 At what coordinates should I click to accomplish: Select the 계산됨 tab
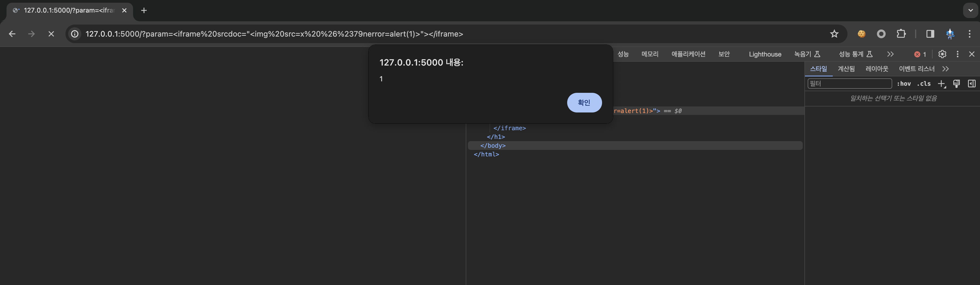click(846, 69)
